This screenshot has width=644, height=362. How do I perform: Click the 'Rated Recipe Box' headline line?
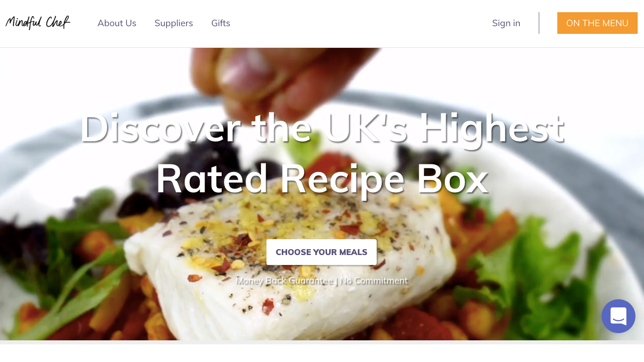coord(322,178)
